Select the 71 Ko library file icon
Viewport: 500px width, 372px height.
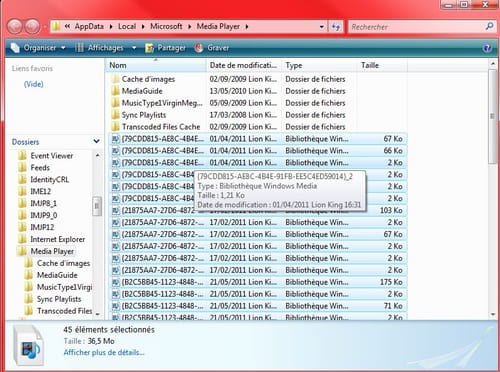coord(115,306)
